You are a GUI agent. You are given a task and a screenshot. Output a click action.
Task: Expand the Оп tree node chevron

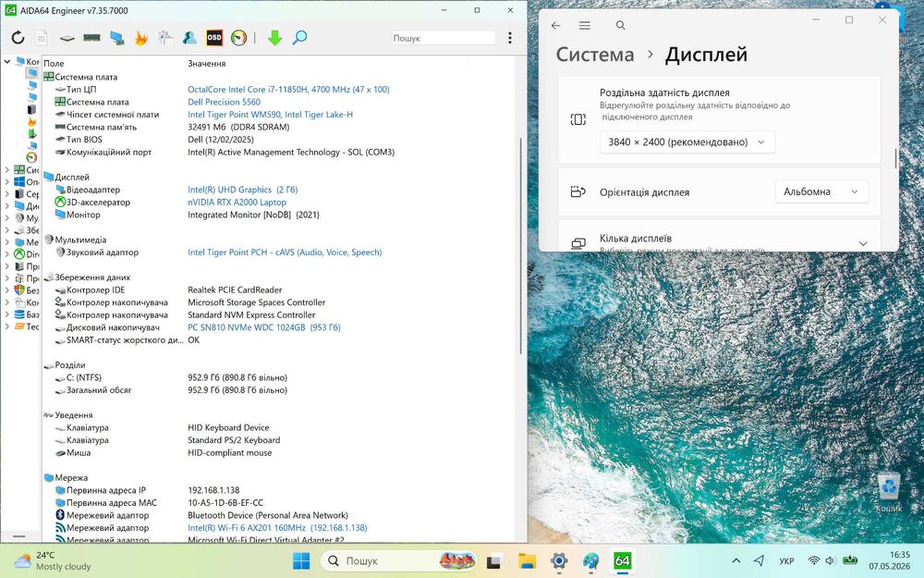pos(7,181)
